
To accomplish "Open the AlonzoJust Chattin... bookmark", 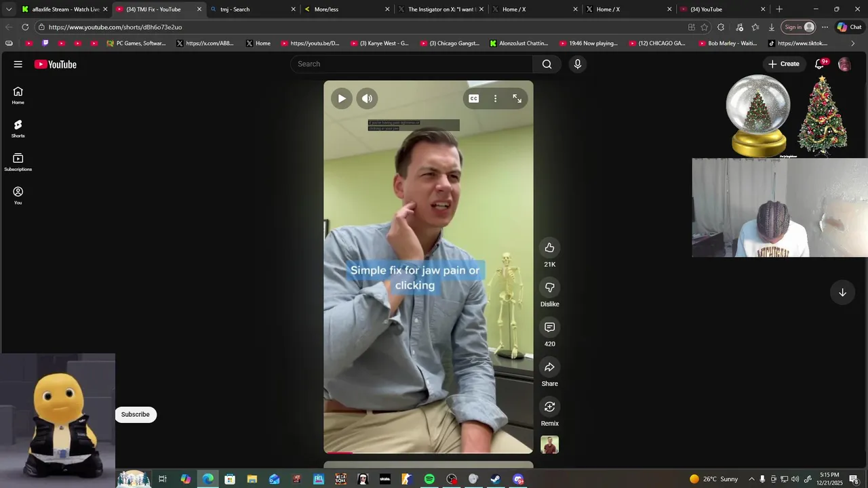I will click(519, 43).
